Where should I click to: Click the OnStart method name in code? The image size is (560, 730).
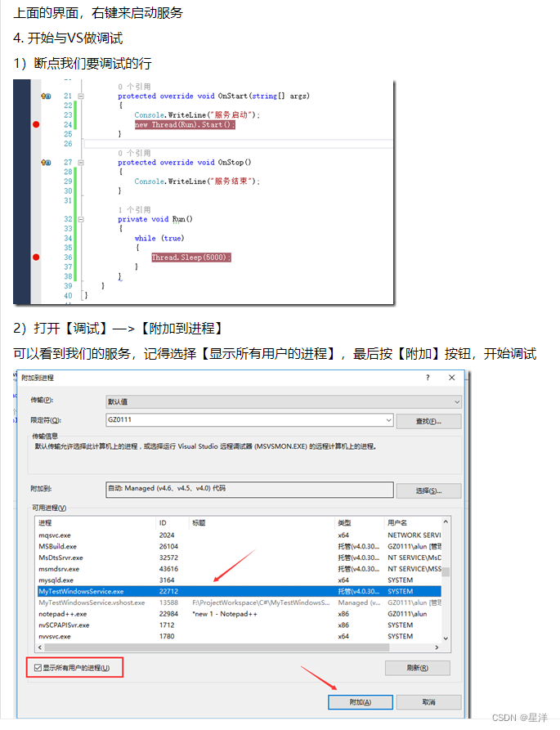click(x=234, y=96)
